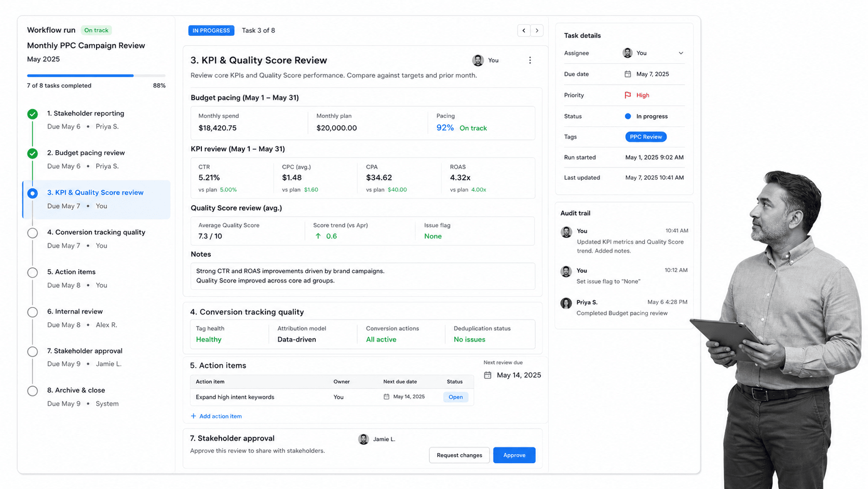Expand the Assignee dropdown chevron
Screen dimensions: 868x489
click(681, 53)
